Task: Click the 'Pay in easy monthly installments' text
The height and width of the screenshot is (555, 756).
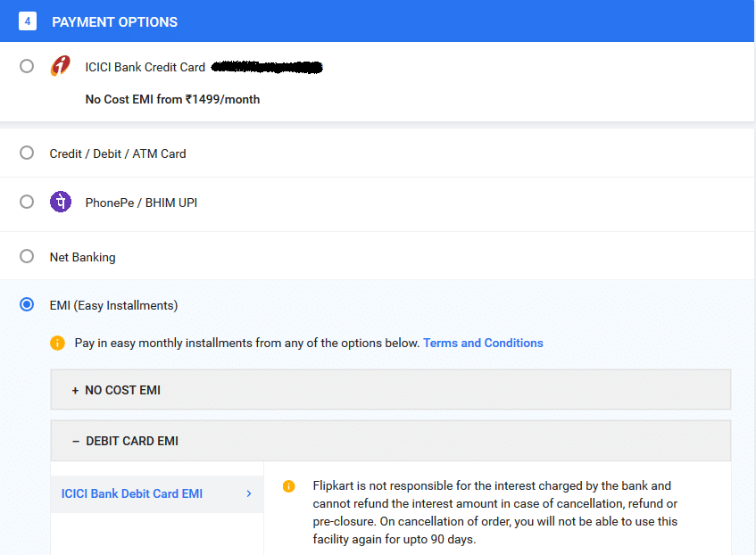Action: 247,343
